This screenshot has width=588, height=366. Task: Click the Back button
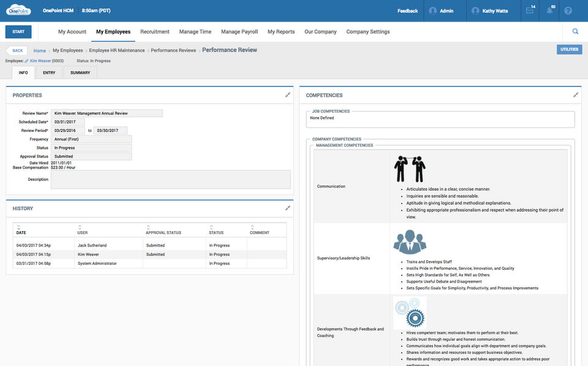17,51
